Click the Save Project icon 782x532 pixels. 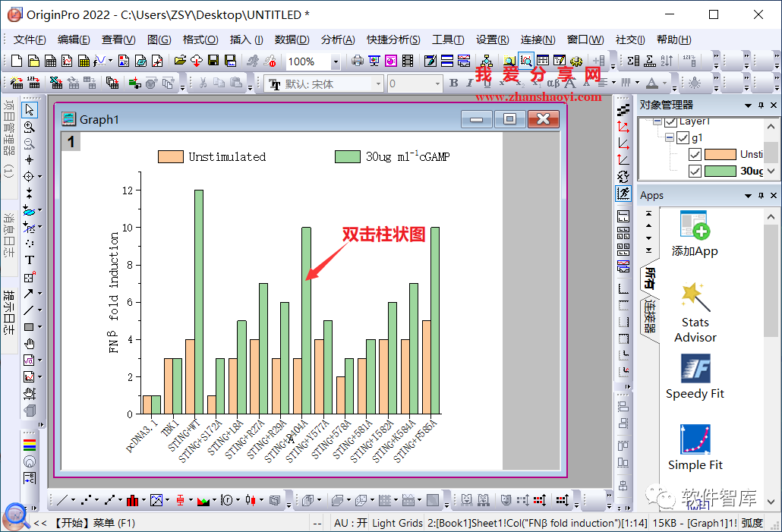[x=213, y=61]
